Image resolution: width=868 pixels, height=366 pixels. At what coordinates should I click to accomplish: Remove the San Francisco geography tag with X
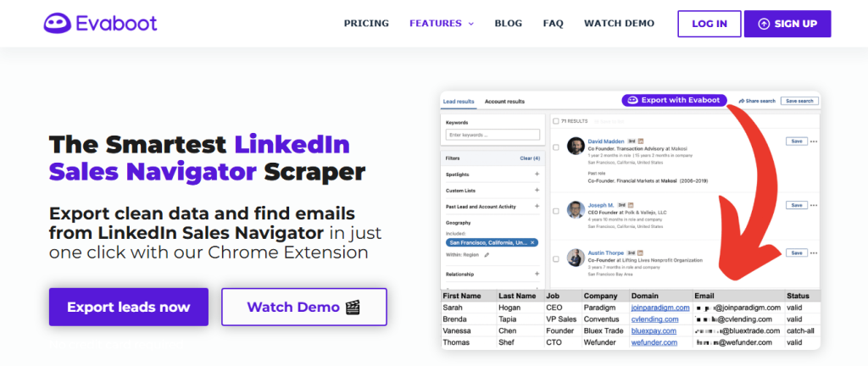coord(532,242)
